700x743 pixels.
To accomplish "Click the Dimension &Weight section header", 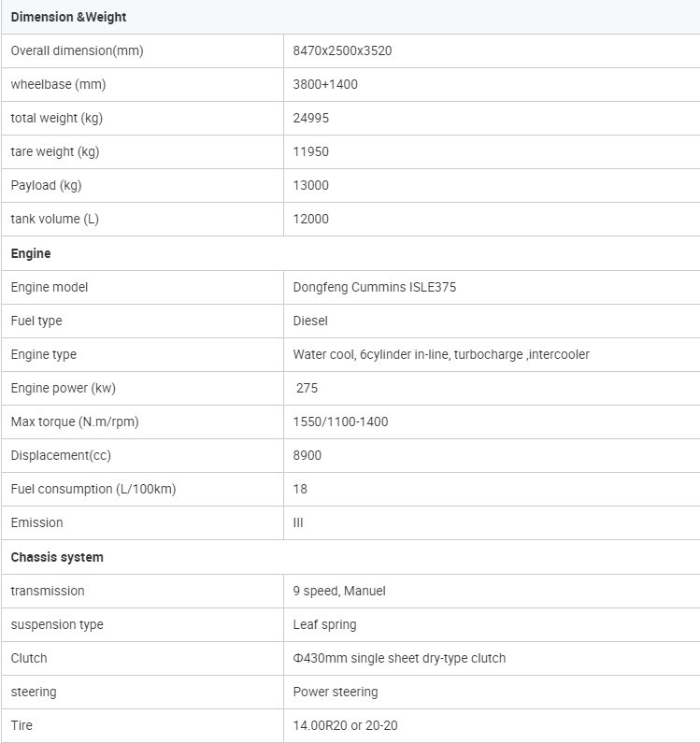I will click(x=68, y=17).
